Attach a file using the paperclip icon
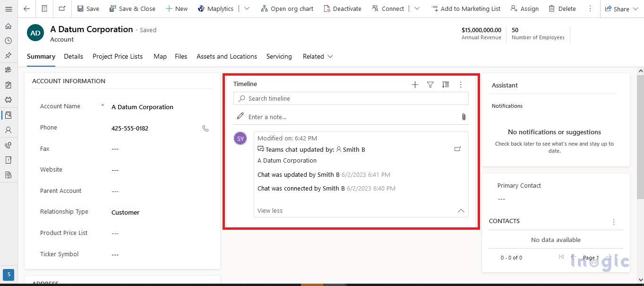The image size is (644, 286). click(x=464, y=117)
